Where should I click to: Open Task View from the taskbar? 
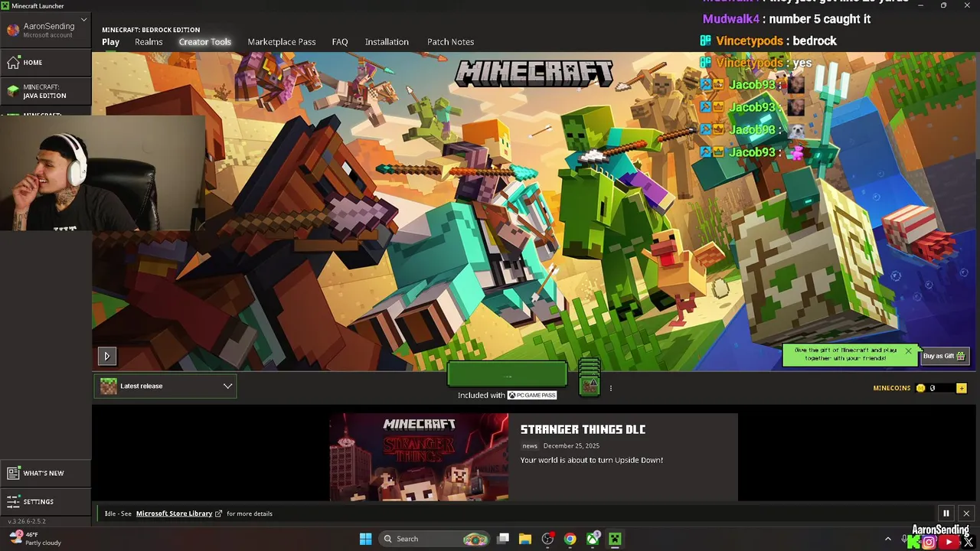[503, 539]
